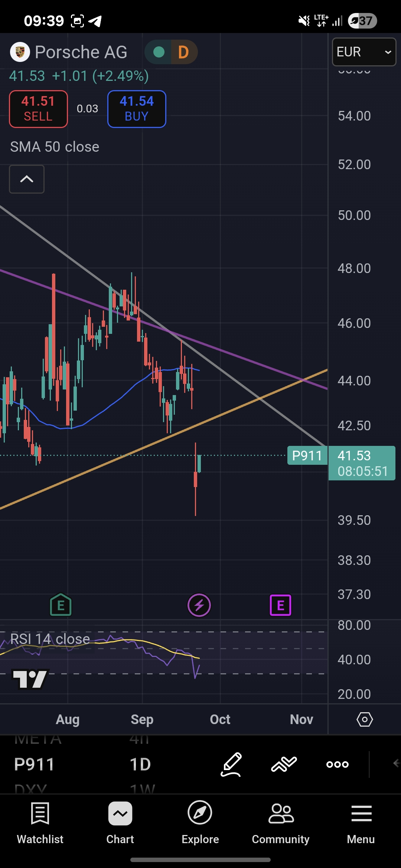401x868 pixels.
Task: Tap the 80.00 RSI axis label
Action: 354,625
